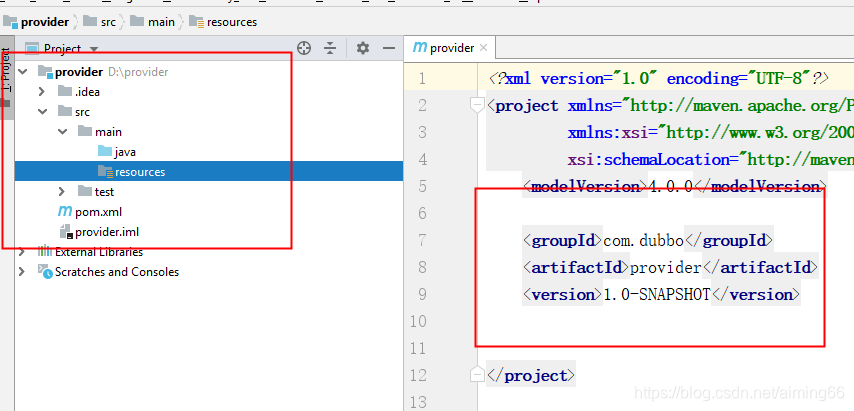
Task: Click Scratches and Consoles label
Action: click(117, 272)
